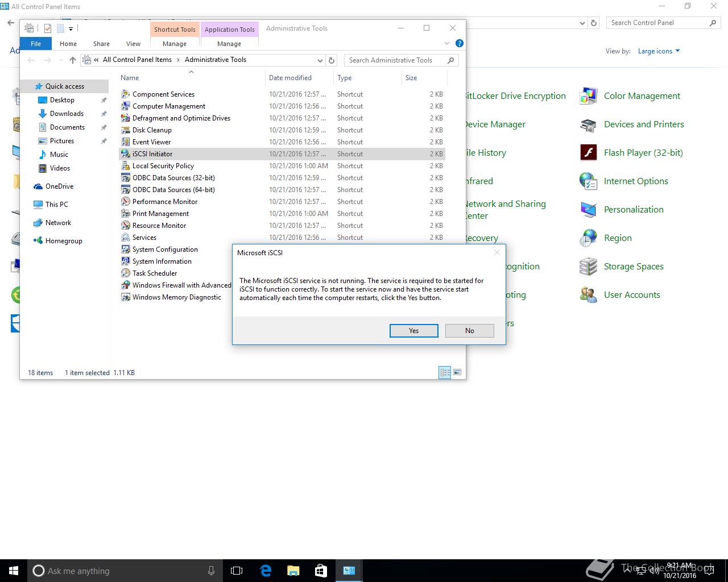Screen dimensions: 728x582
Task: Open Internet Options icon in Control Panel
Action: tap(588, 181)
